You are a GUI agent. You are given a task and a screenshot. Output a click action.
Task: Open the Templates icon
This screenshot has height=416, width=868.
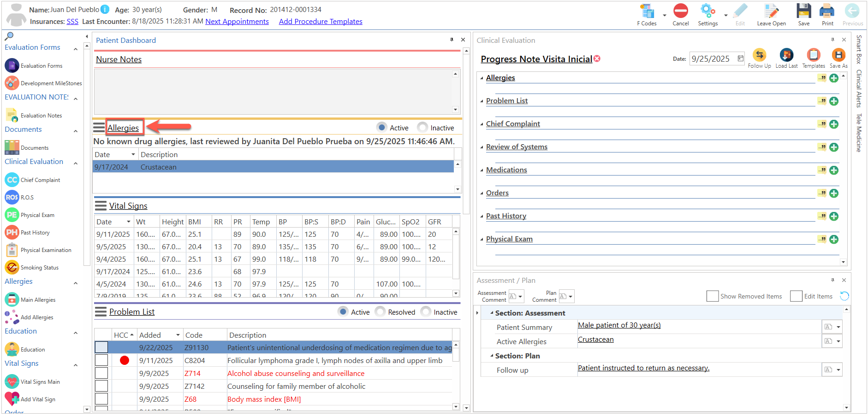click(814, 55)
